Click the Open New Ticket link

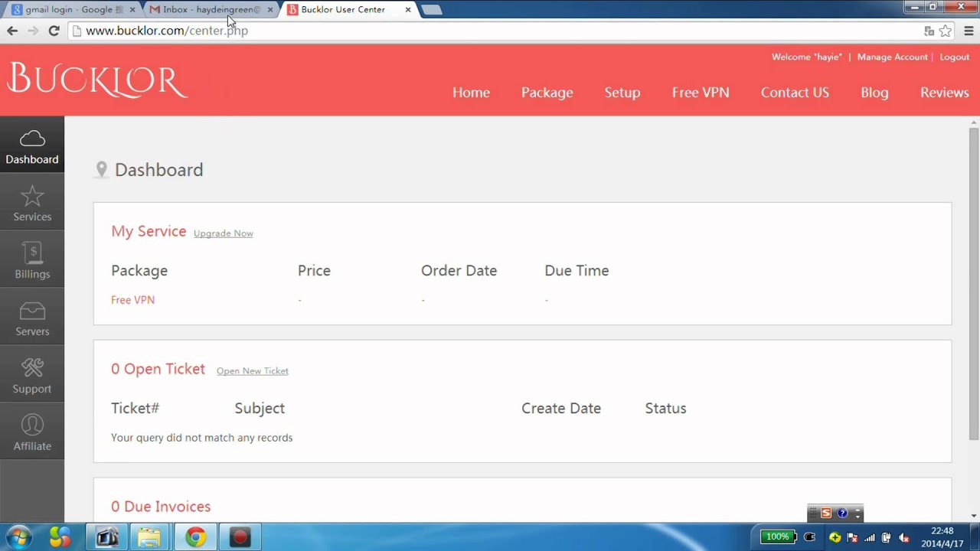pyautogui.click(x=252, y=371)
